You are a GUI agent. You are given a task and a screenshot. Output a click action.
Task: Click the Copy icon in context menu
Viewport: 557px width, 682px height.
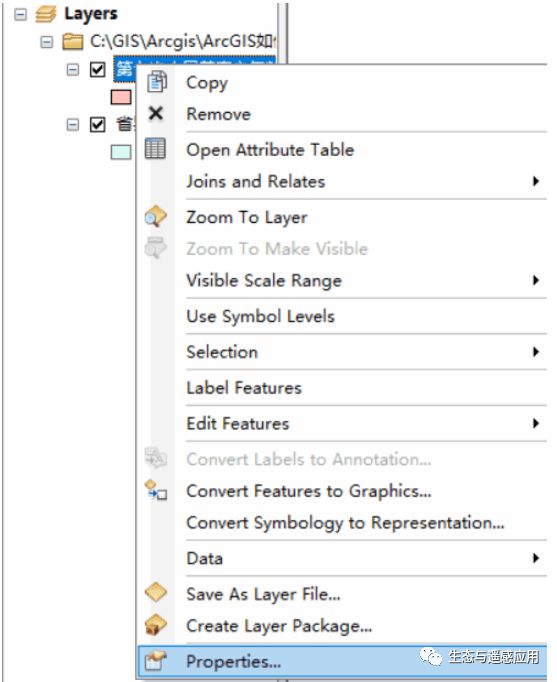coord(157,82)
